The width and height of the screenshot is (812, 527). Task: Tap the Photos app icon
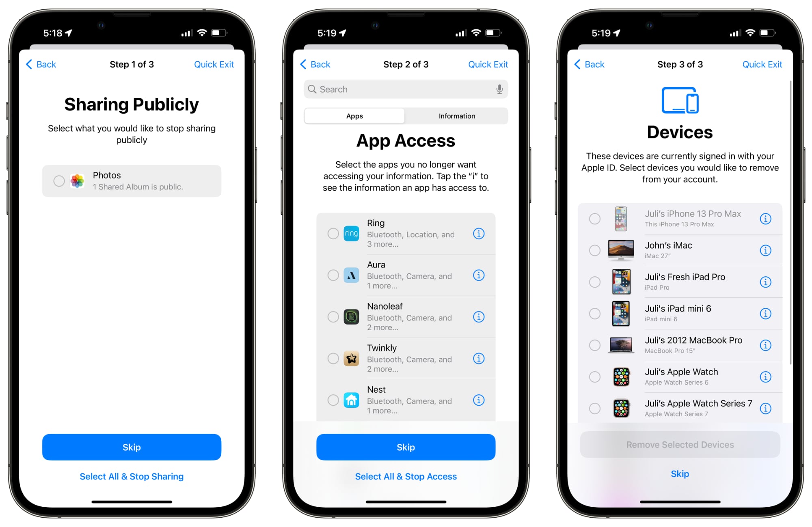pyautogui.click(x=78, y=181)
